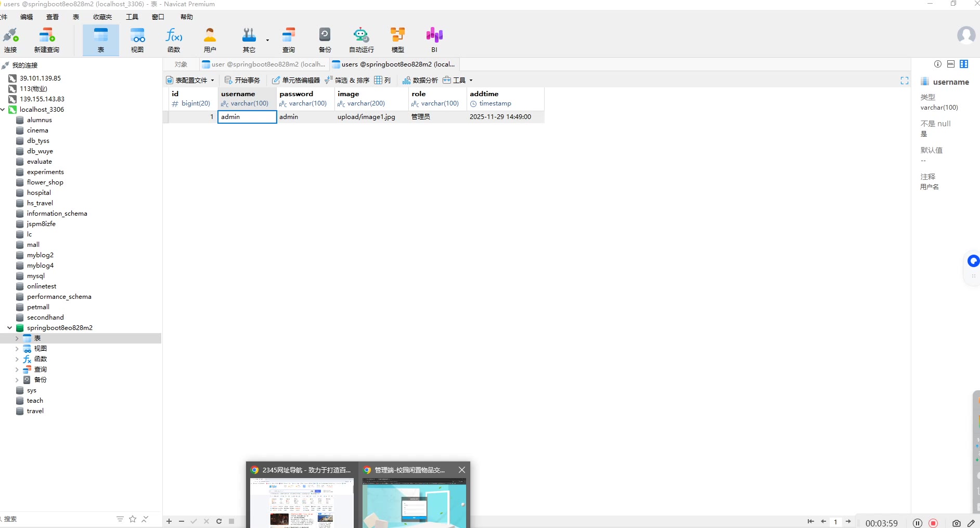Toggle full screen for data grid

[x=905, y=81]
